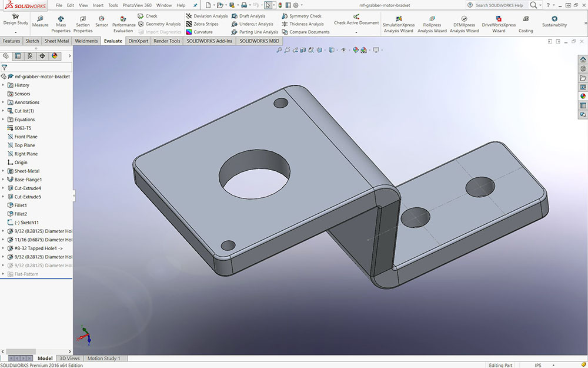588x368 pixels.
Task: Expand the Cut list(1) folder
Action: click(x=3, y=111)
